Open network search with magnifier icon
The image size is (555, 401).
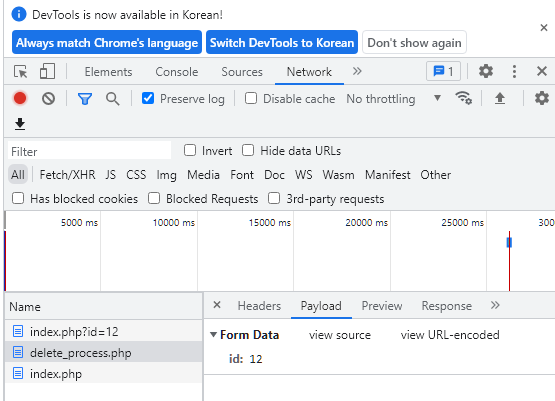tap(113, 99)
